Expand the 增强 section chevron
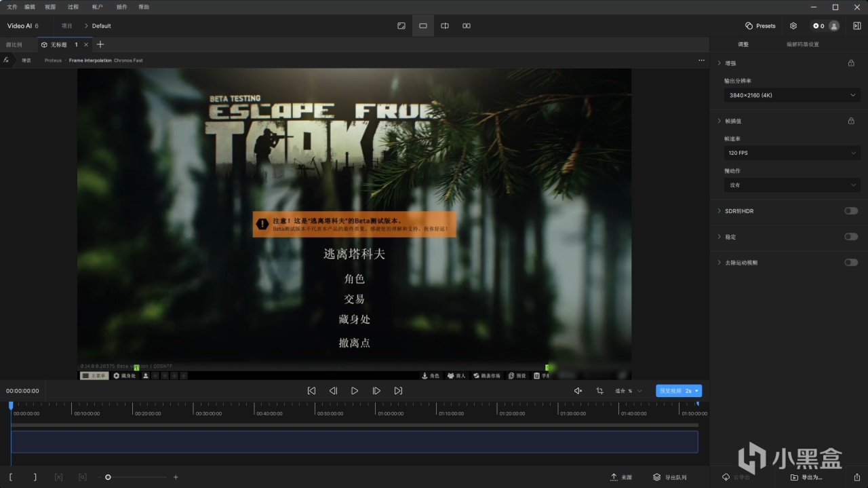Viewport: 868px width, 488px height. tap(719, 63)
